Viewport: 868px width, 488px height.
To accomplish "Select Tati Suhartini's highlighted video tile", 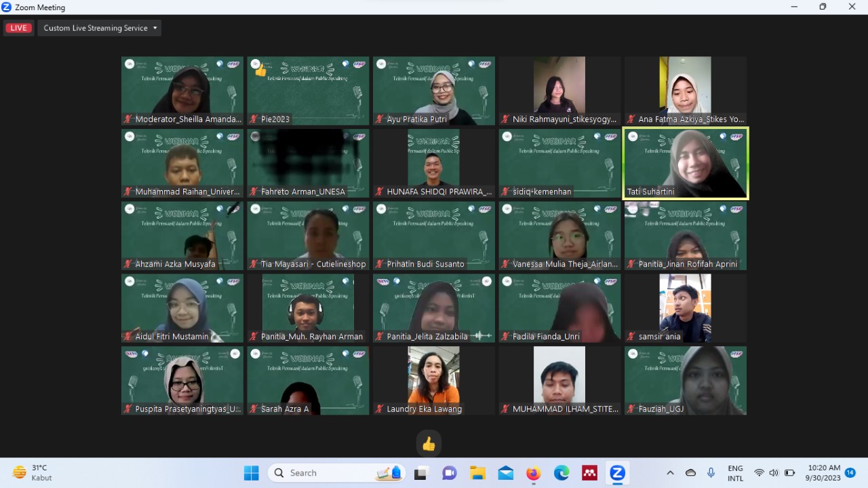I will pyautogui.click(x=685, y=163).
